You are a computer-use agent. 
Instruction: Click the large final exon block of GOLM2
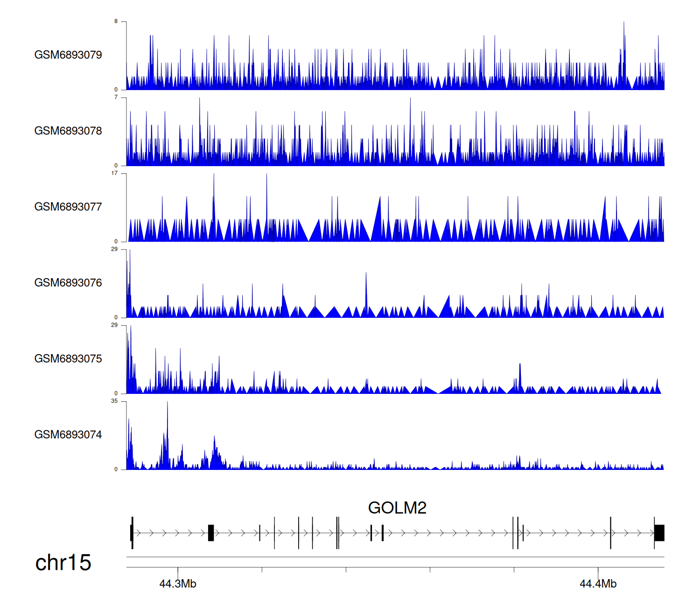click(x=659, y=533)
